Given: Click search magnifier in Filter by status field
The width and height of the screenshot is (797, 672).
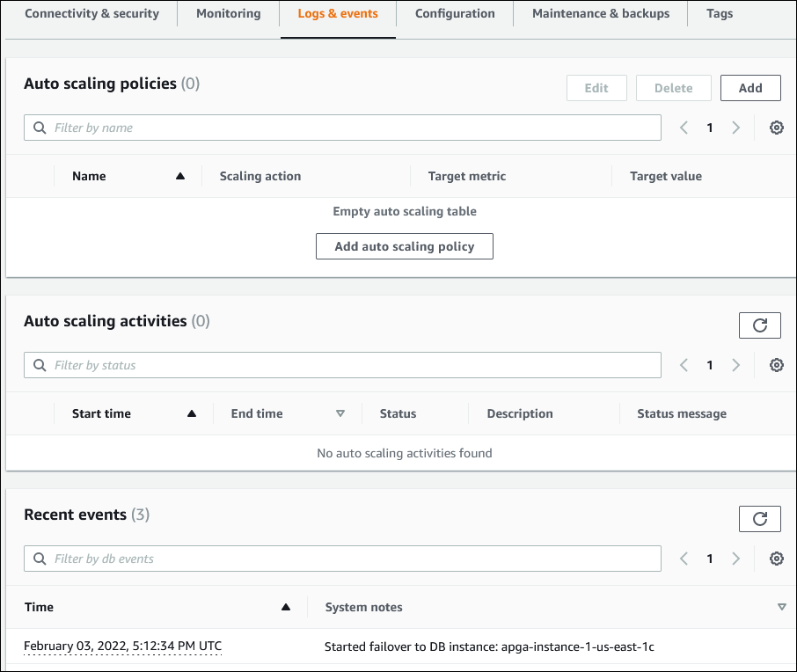Looking at the screenshot, I should (39, 365).
